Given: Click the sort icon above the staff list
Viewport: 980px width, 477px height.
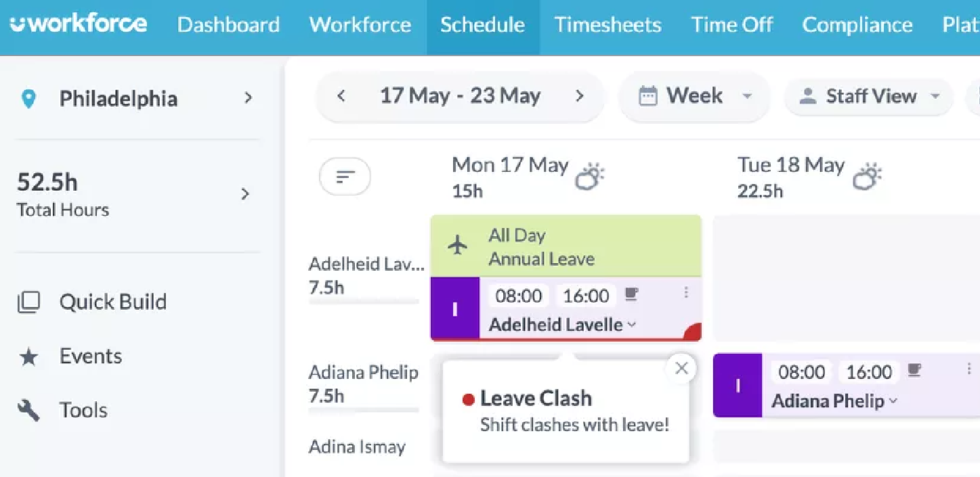Looking at the screenshot, I should click(345, 176).
